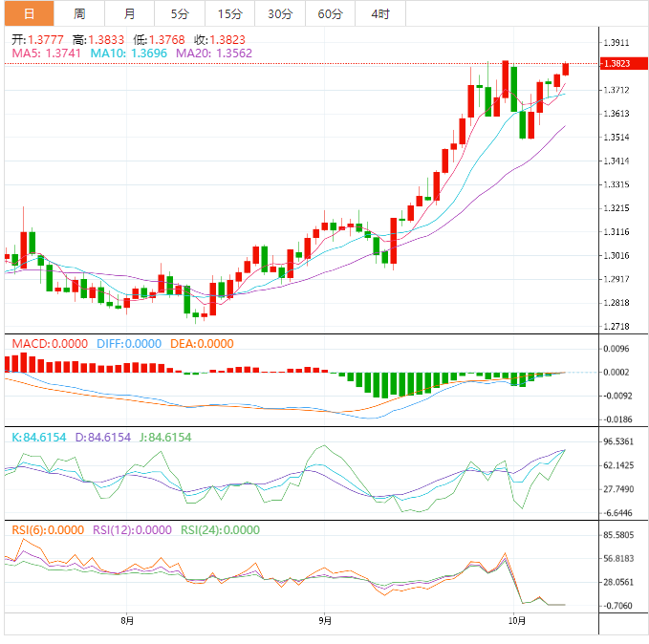The image size is (649, 644).
Task: Click the MA20: 1.3562 indicator label
Action: click(214, 53)
